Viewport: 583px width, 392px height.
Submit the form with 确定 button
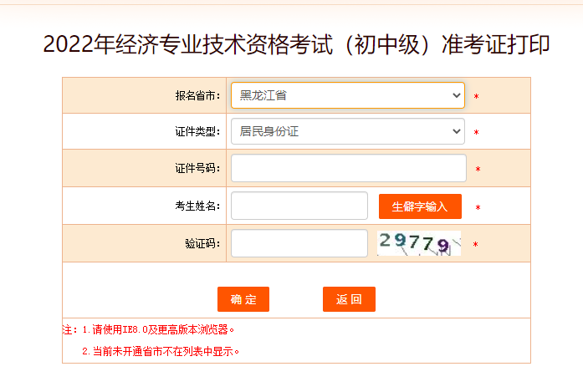tap(243, 299)
